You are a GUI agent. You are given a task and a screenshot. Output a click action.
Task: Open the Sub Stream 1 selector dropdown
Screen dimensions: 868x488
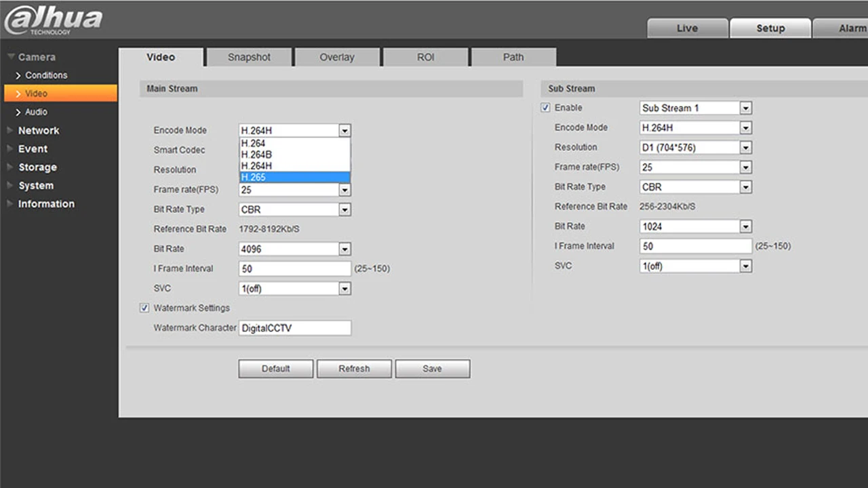(696, 108)
